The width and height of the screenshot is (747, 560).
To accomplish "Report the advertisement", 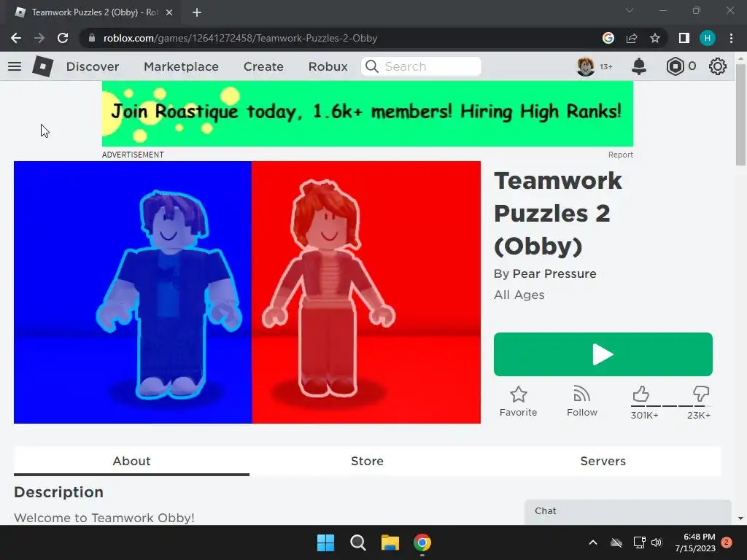I will [620, 155].
